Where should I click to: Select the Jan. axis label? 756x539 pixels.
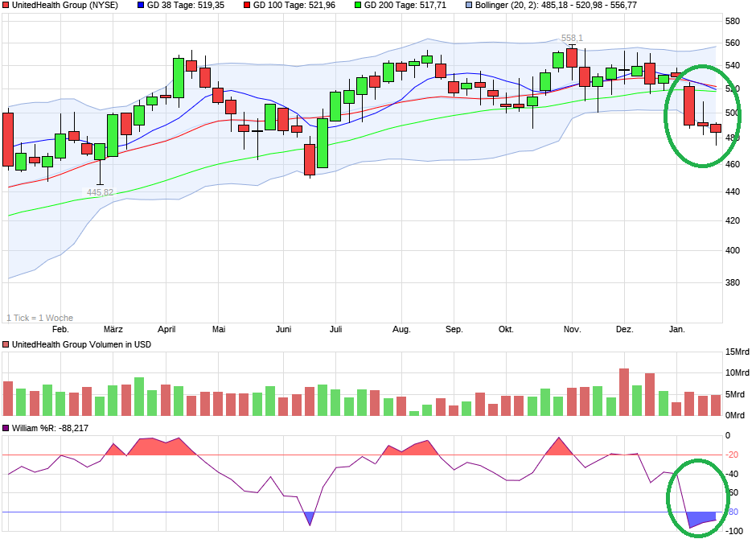click(x=676, y=329)
